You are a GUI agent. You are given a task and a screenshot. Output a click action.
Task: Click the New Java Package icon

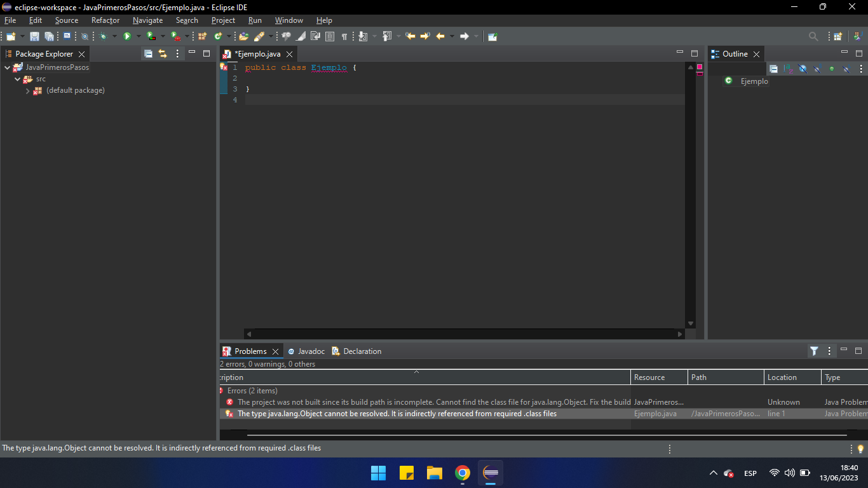(203, 36)
